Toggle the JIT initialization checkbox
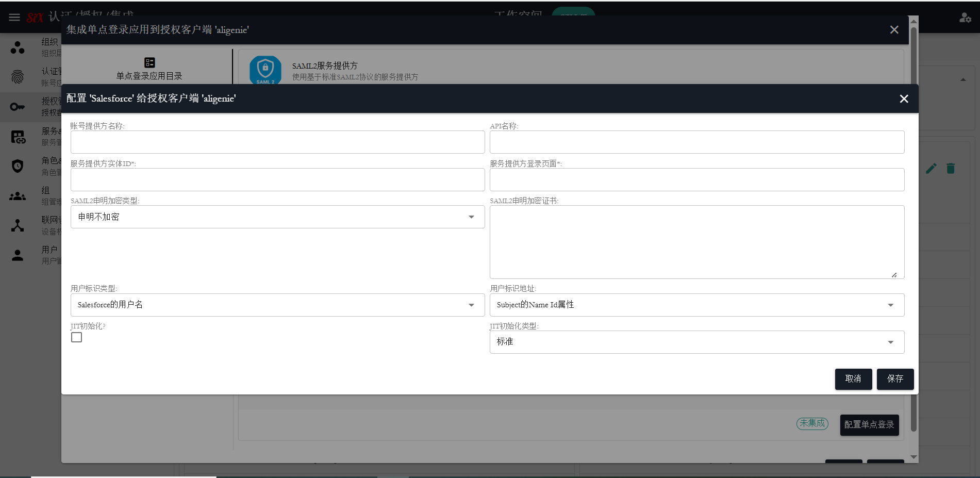The width and height of the screenshot is (980, 478). [77, 337]
